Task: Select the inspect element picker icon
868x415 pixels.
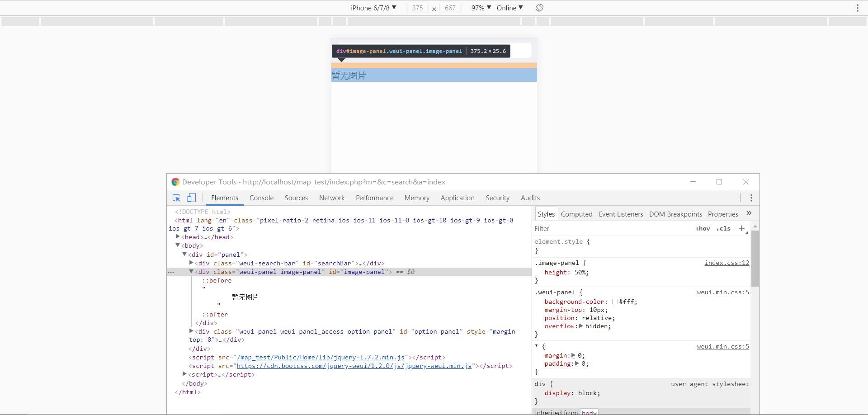Action: 176,198
